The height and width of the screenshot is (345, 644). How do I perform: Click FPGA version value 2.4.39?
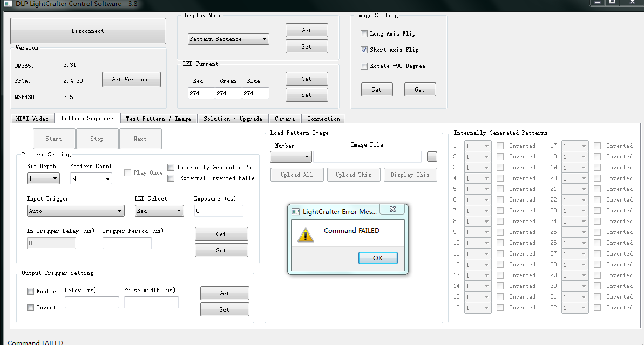coord(73,81)
